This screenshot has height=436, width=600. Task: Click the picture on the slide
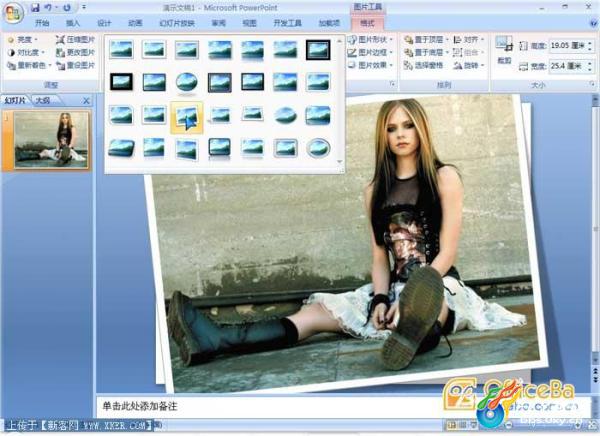point(348,245)
